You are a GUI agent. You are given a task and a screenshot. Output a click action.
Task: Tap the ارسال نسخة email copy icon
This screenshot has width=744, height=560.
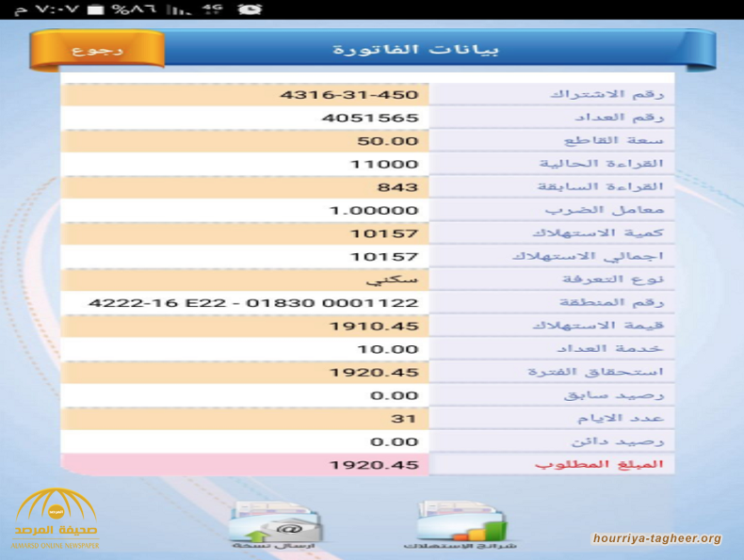tap(274, 525)
